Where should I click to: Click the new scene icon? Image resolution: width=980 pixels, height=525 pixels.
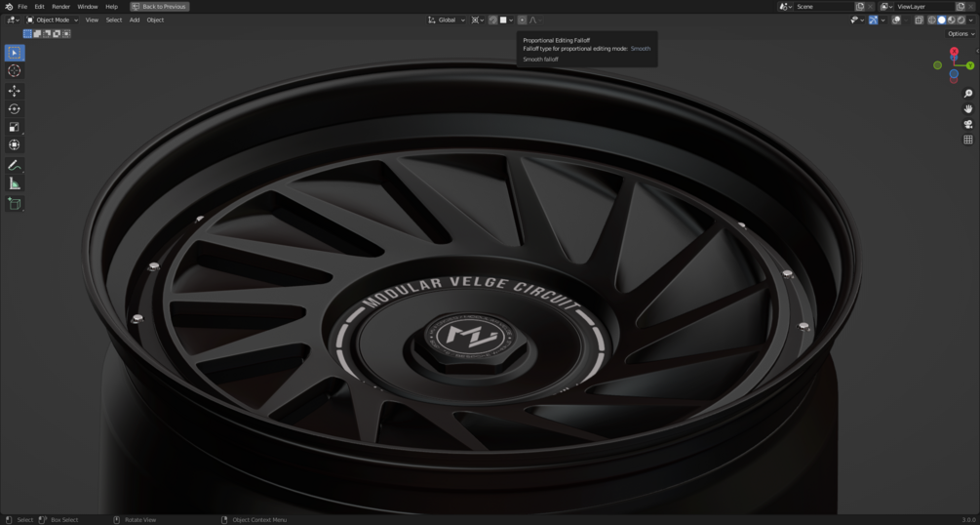tap(860, 6)
